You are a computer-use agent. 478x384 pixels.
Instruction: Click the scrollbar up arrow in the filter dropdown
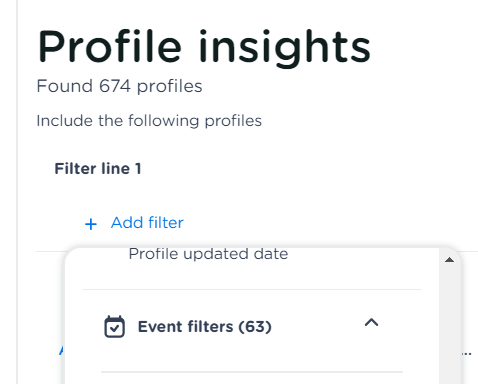[449, 260]
